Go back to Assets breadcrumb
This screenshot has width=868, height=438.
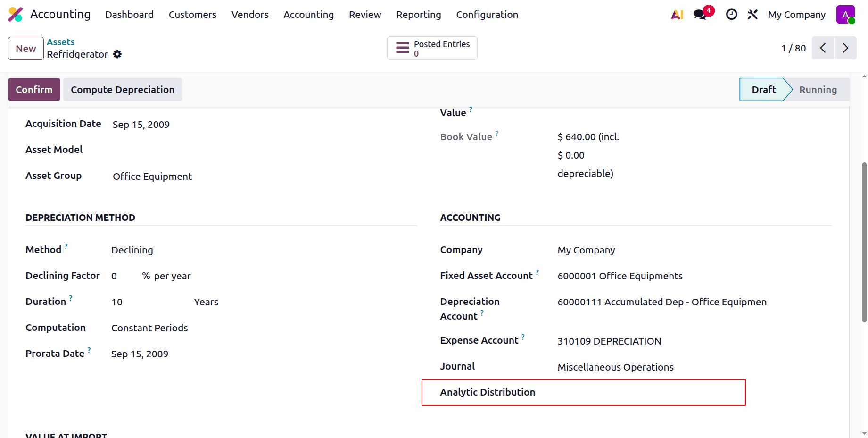61,42
